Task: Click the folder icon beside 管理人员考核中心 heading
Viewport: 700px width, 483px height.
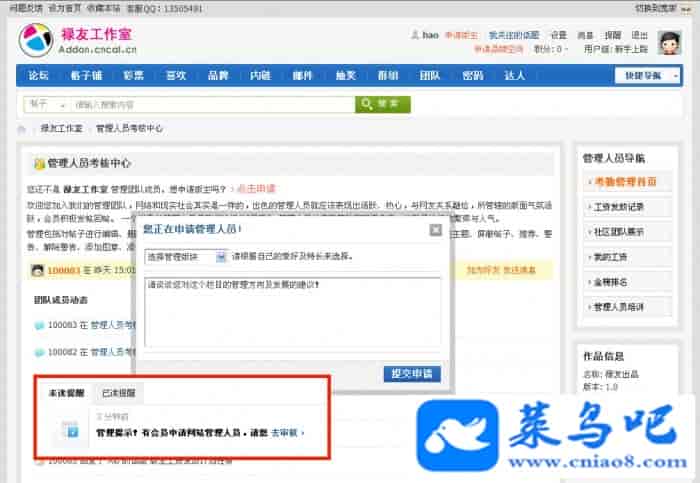Action: (39, 164)
